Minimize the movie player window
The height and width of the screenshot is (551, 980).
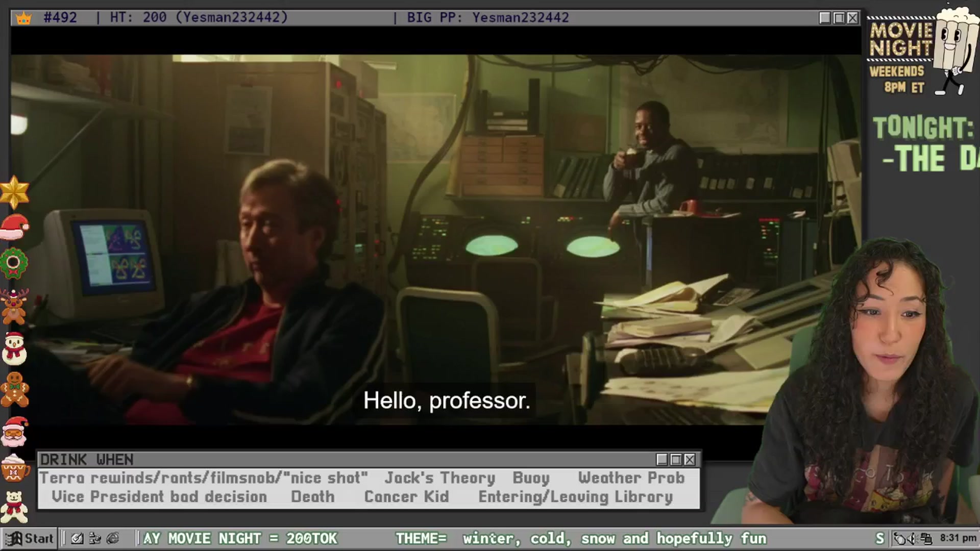825,18
